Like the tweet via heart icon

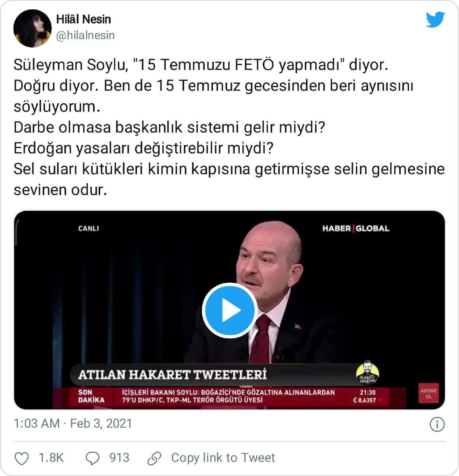pyautogui.click(x=22, y=458)
